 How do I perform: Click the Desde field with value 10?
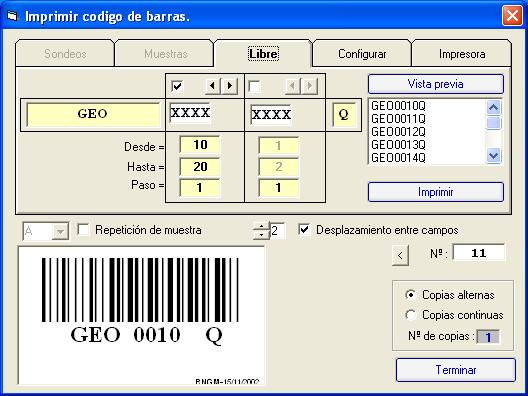[x=200, y=145]
